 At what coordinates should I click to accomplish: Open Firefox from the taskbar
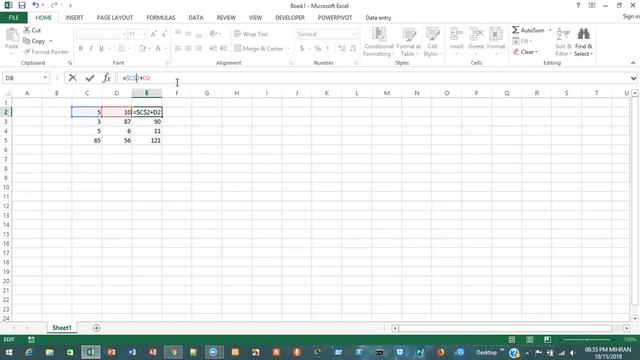pyautogui.click(x=440, y=352)
